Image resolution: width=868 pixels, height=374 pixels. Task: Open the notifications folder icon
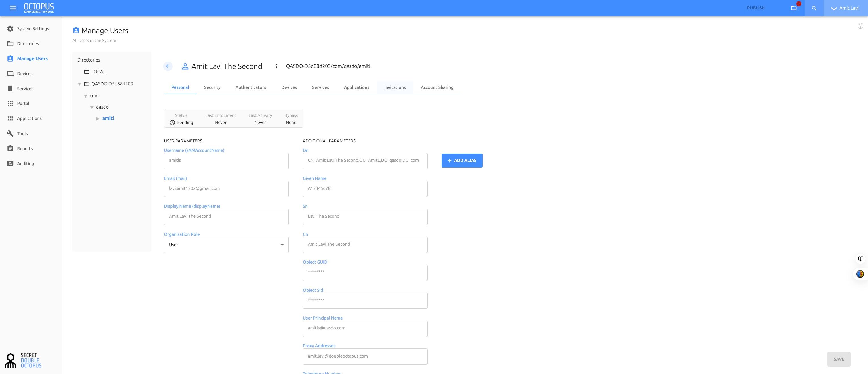793,8
